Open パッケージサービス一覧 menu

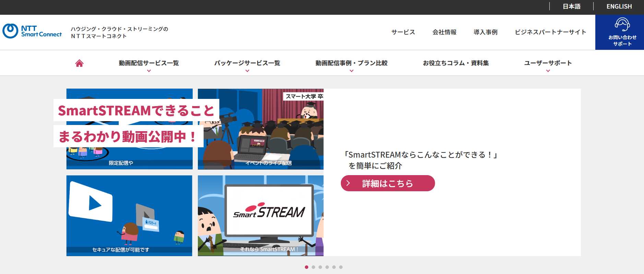(x=247, y=63)
